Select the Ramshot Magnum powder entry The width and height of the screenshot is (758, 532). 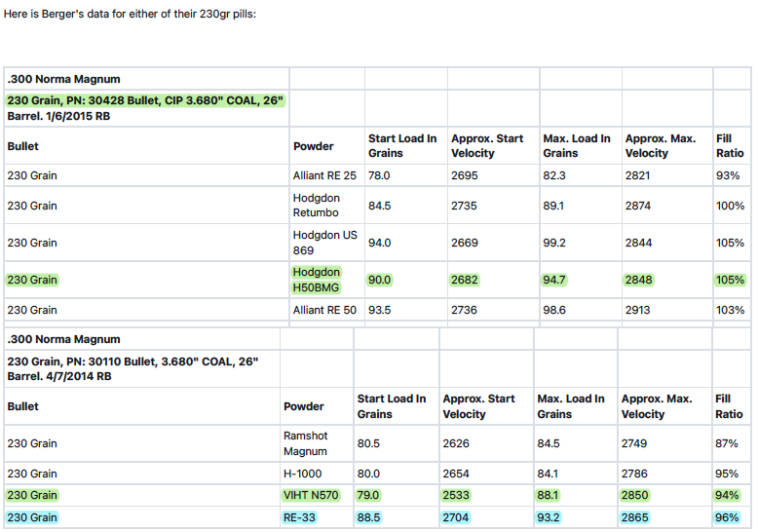305,443
